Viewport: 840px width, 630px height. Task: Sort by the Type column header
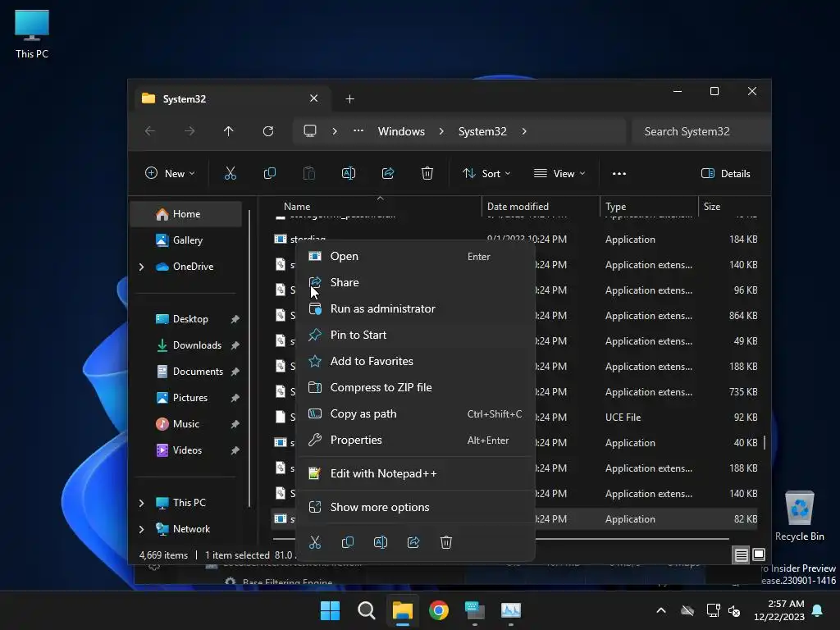tap(649, 207)
